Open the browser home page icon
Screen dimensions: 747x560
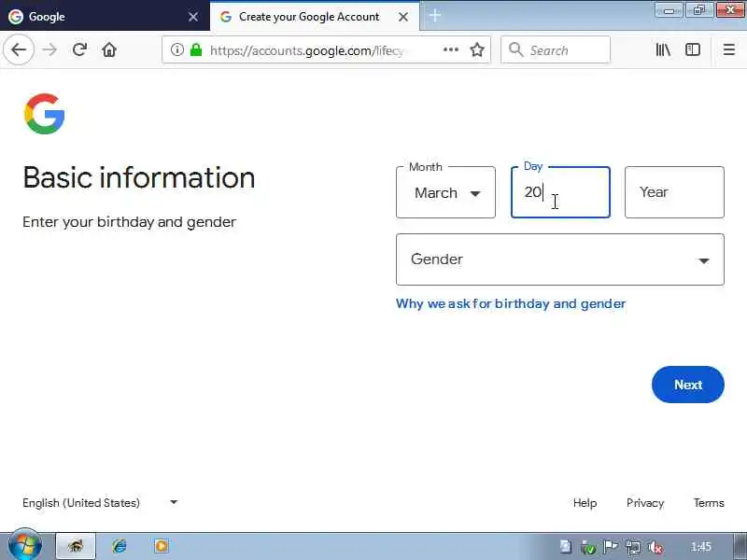point(109,49)
